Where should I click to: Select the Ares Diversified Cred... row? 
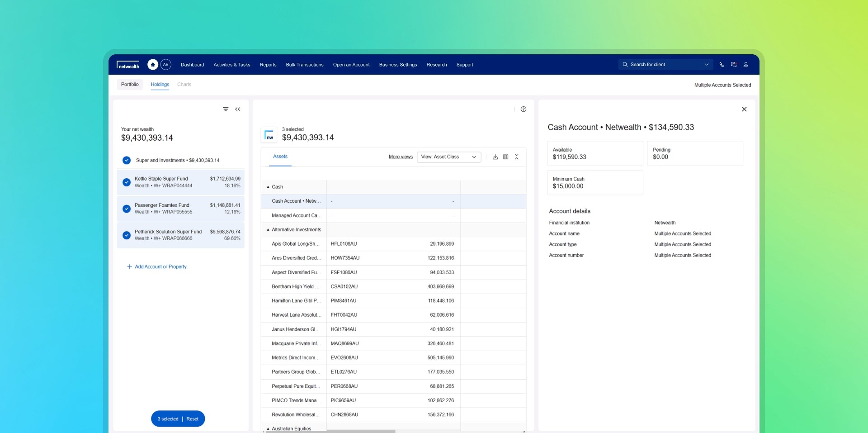393,258
